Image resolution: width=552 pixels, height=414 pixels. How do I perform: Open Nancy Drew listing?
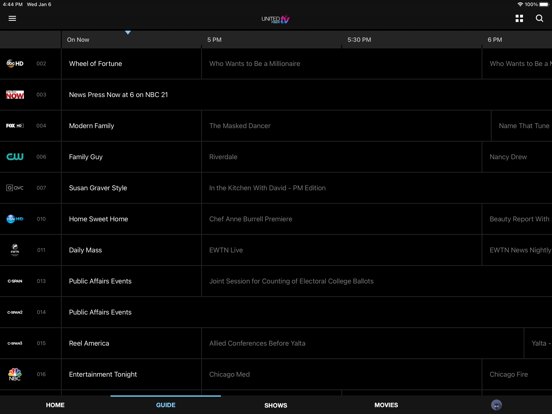coord(517,157)
